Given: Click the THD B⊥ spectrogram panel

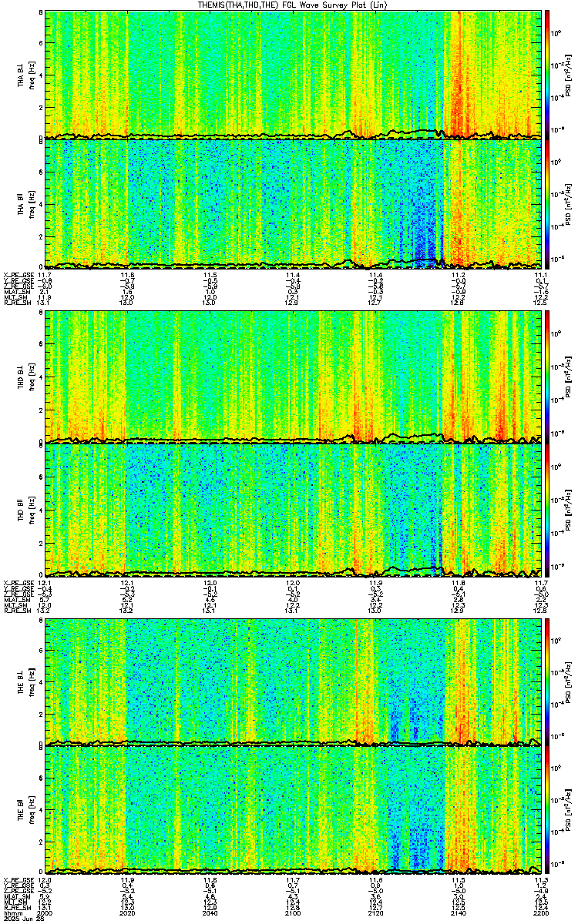Looking at the screenshot, I should point(294,377).
